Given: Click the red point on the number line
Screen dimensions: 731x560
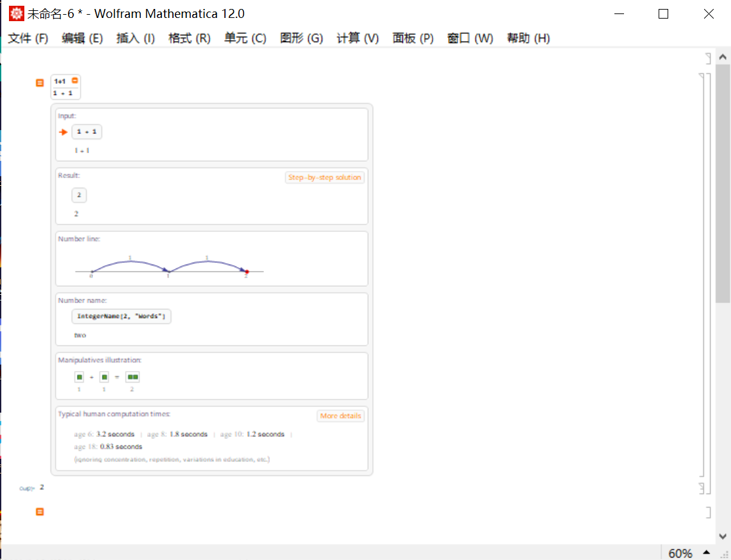Looking at the screenshot, I should tap(247, 272).
